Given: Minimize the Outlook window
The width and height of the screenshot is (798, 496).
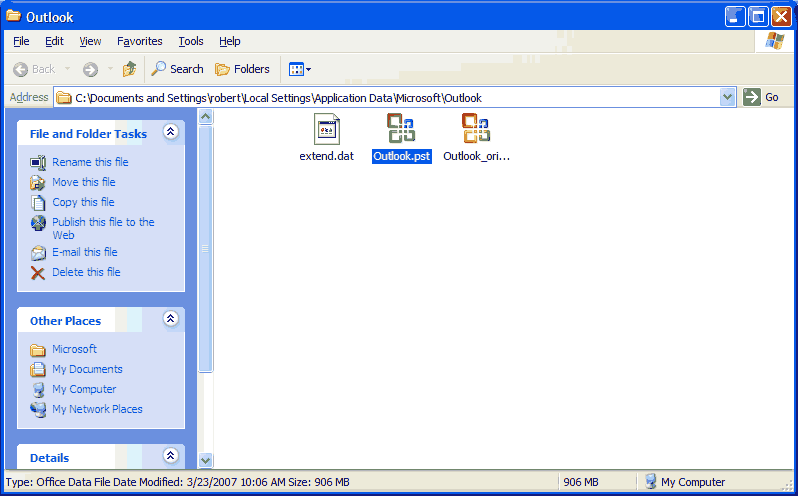Looking at the screenshot, I should tap(735, 17).
